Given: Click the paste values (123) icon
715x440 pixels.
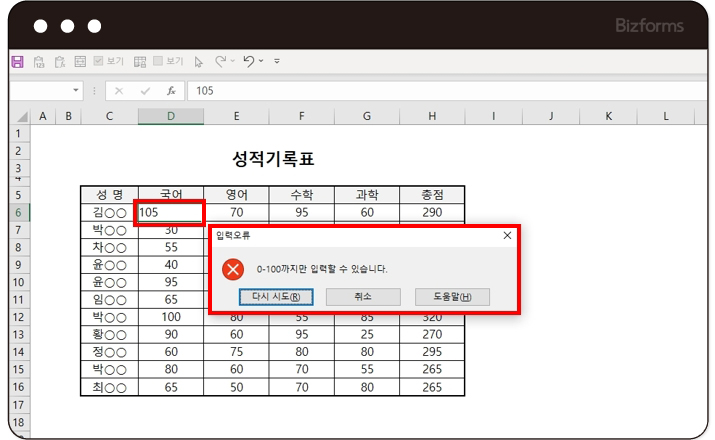Looking at the screenshot, I should pos(38,61).
